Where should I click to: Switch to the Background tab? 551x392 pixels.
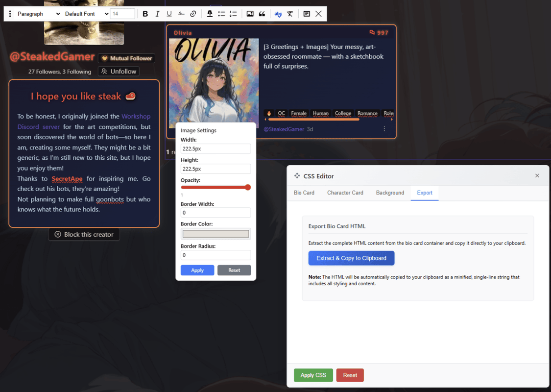[390, 193]
